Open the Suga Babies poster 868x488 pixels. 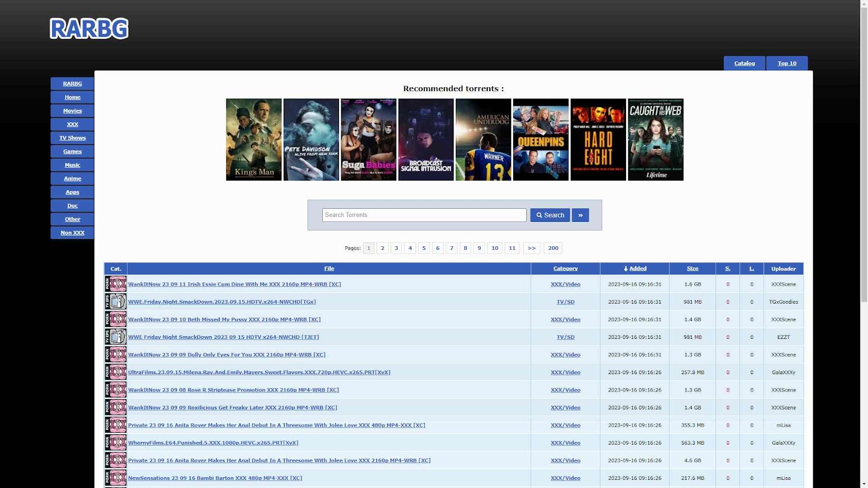pyautogui.click(x=369, y=139)
